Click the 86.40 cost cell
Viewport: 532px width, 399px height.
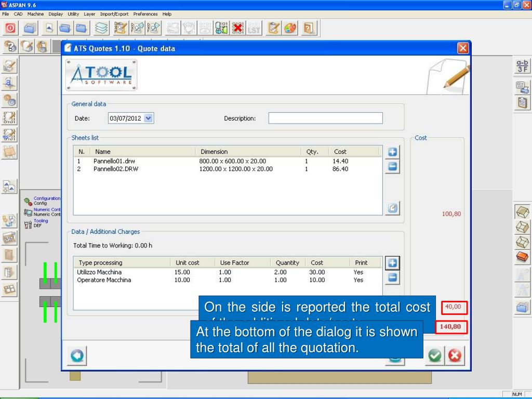pos(340,169)
